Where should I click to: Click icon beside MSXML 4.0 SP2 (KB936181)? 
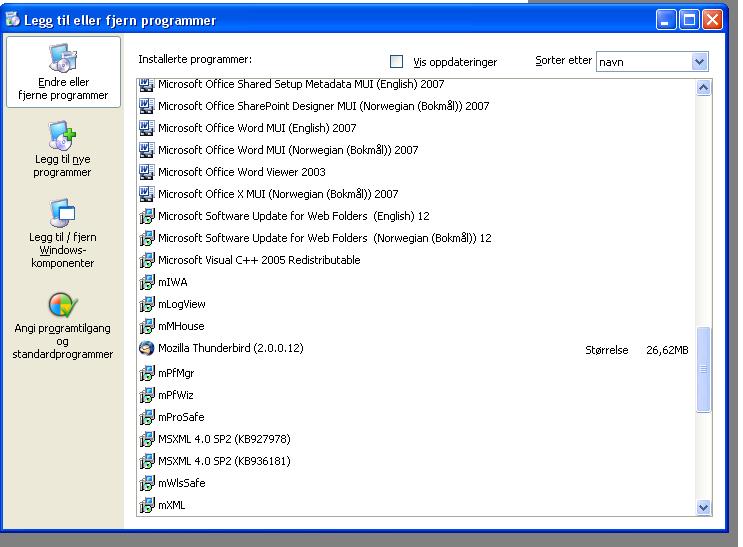coord(147,461)
